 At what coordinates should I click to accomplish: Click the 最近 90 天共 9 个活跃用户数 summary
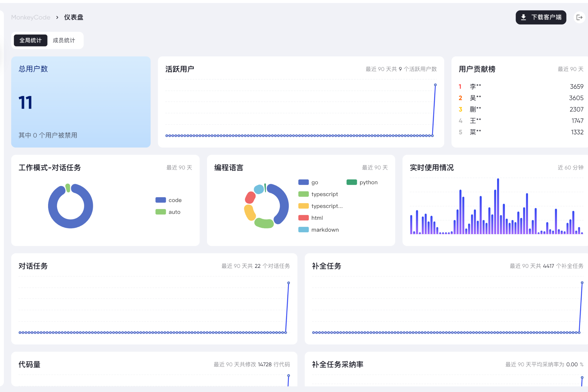point(401,69)
